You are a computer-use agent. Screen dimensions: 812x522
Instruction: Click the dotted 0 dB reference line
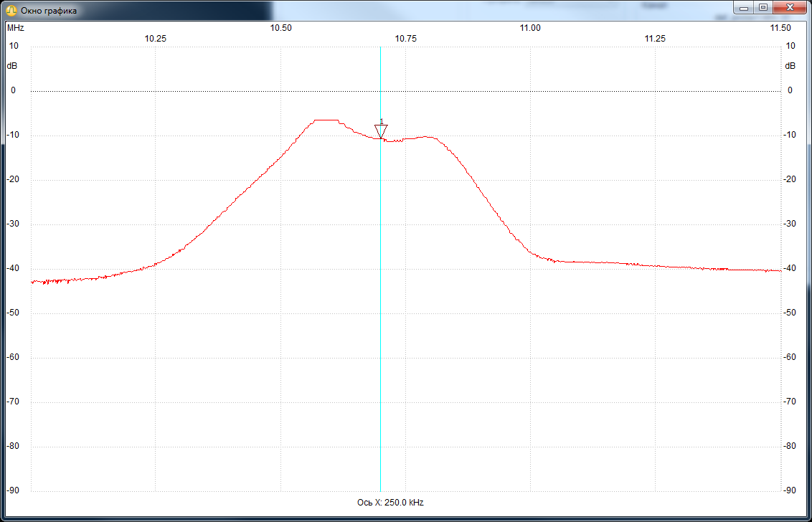coord(215,91)
